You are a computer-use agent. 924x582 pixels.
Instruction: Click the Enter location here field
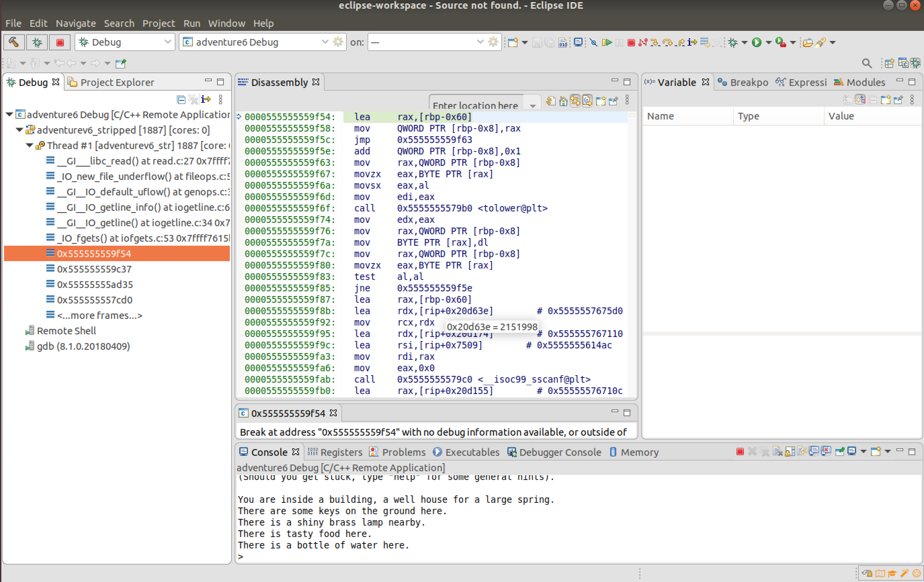(x=475, y=105)
